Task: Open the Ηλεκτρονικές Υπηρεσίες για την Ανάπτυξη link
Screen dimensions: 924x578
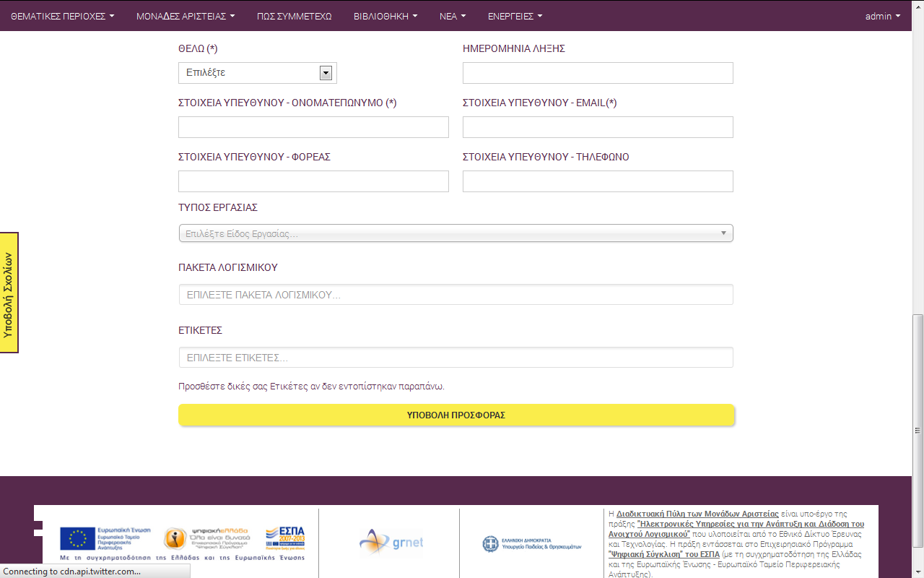Action: 736,529
